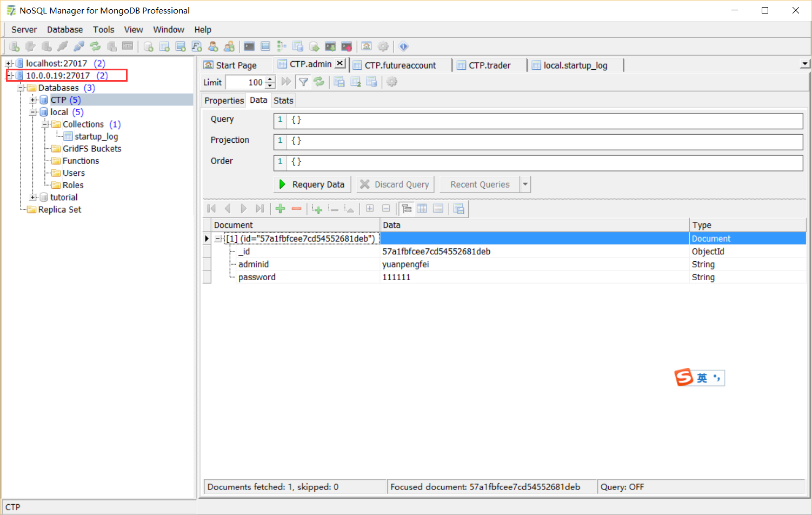
Task: Click the New MongoDB connection toolbar icon
Action: coord(15,47)
